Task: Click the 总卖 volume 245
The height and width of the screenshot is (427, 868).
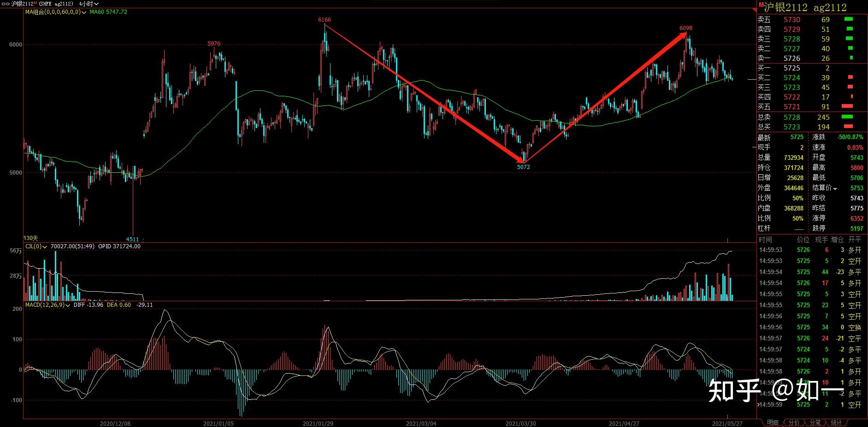Action: coord(823,117)
